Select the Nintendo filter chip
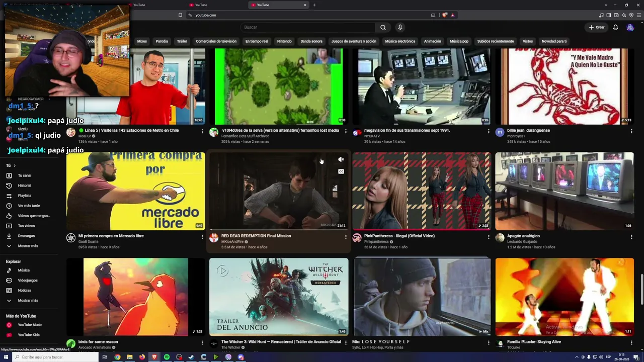 click(284, 41)
